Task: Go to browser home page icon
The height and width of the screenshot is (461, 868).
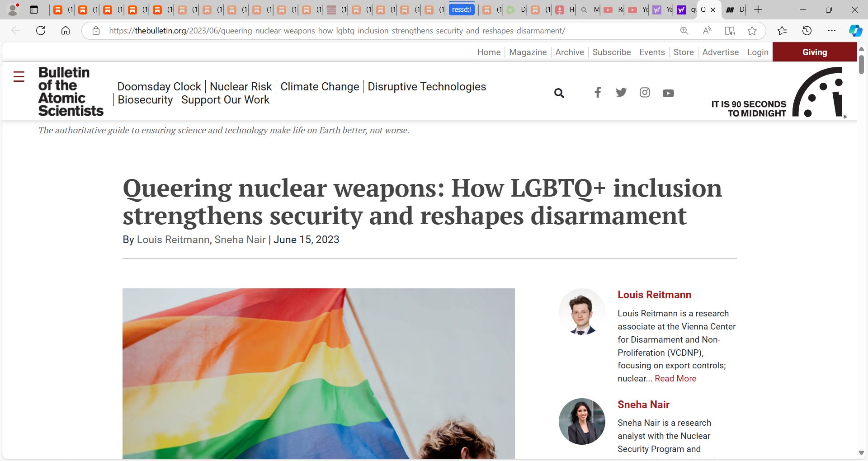Action: point(66,31)
